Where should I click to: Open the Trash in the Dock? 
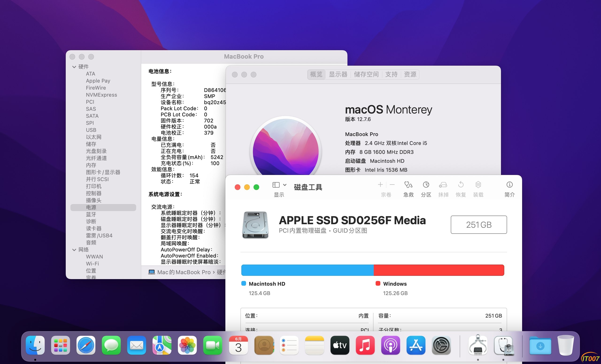[x=566, y=345]
